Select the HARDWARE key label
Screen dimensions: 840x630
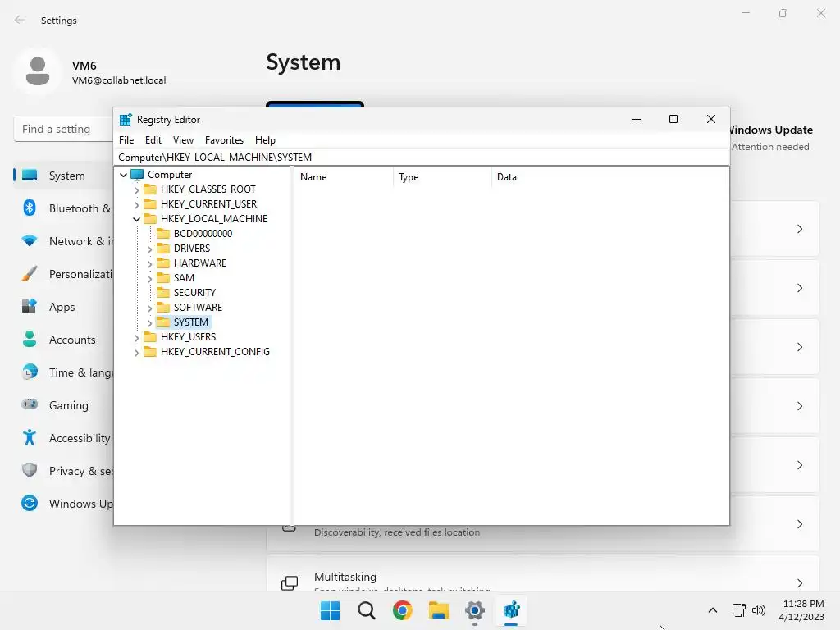[200, 263]
